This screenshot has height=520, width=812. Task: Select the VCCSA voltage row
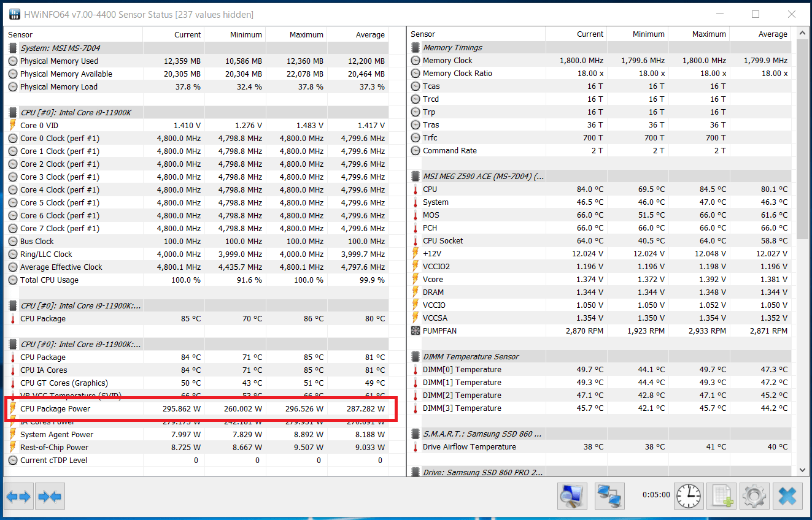click(600, 318)
